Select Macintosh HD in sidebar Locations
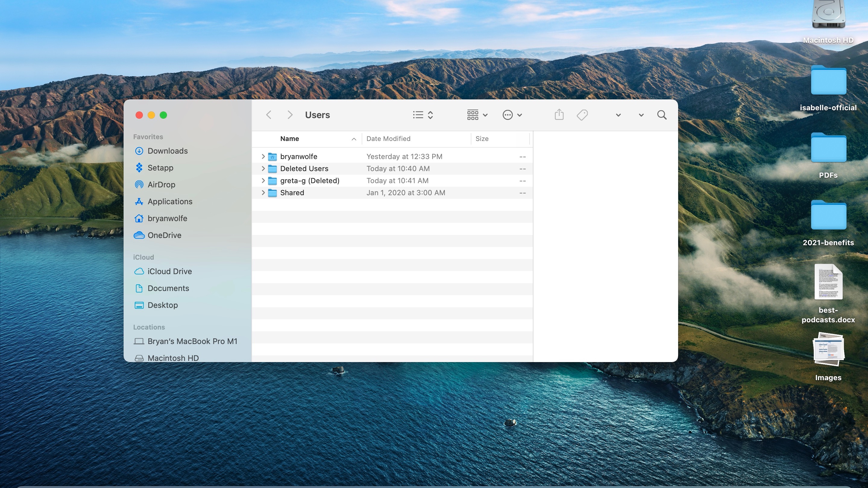 coord(173,358)
